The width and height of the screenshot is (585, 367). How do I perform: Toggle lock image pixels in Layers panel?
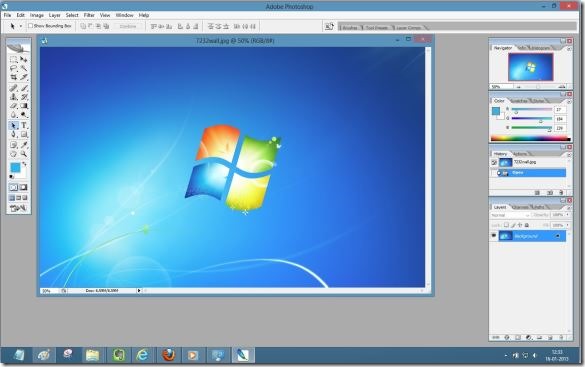[x=513, y=225]
